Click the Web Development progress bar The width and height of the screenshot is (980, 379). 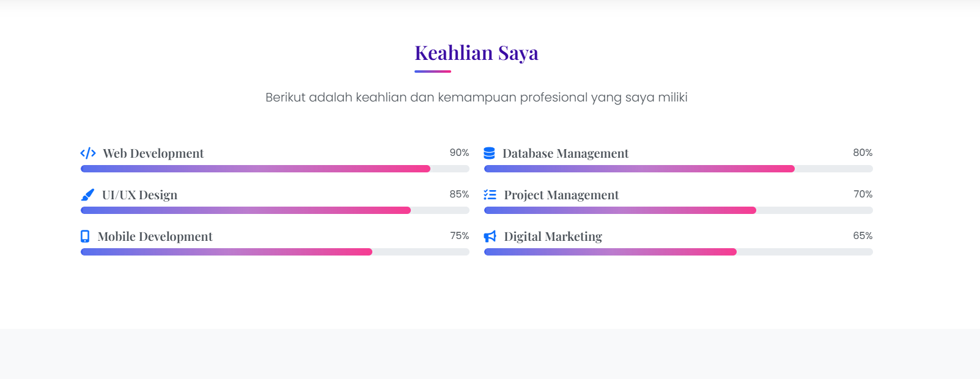click(x=274, y=169)
